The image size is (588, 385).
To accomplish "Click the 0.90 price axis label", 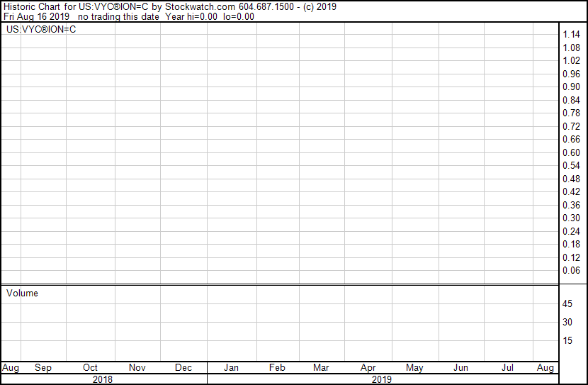I will coord(571,87).
